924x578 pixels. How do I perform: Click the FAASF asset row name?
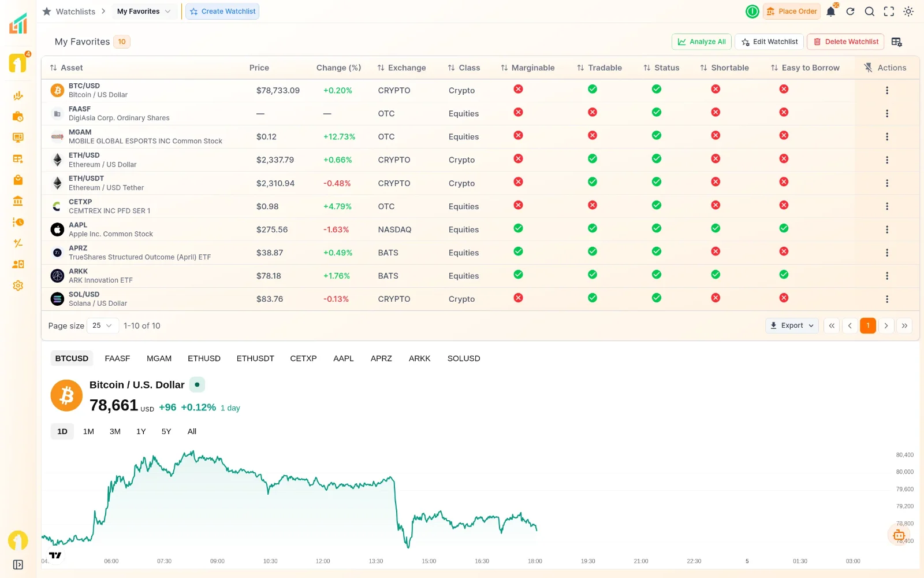point(80,109)
